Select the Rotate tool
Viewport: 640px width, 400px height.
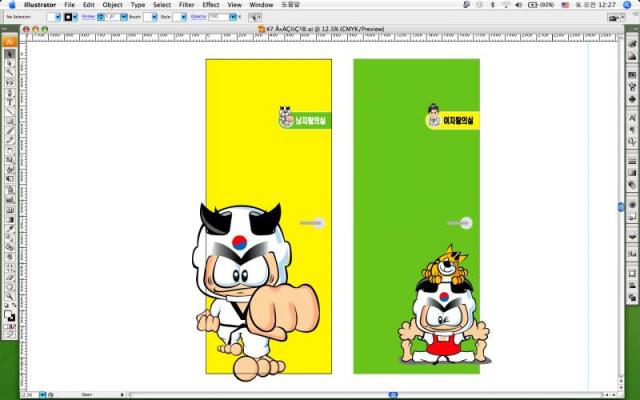tap(10, 150)
